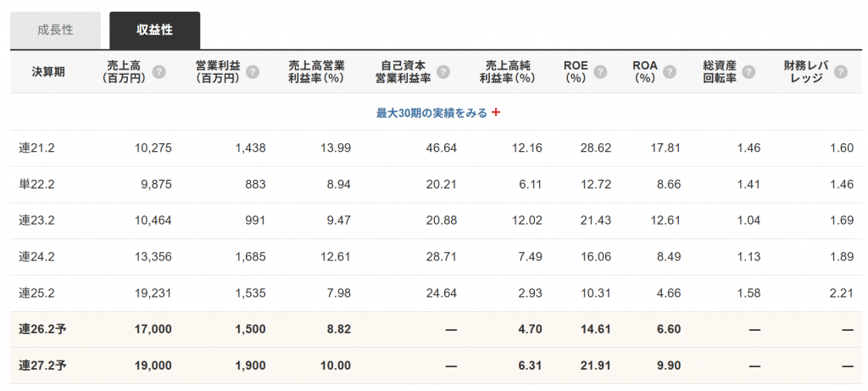Click the 連26.2予 forecast row label

[42, 329]
